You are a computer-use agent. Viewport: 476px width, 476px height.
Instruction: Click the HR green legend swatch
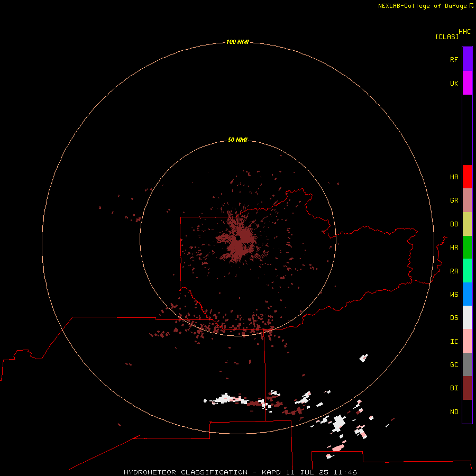pos(467,248)
